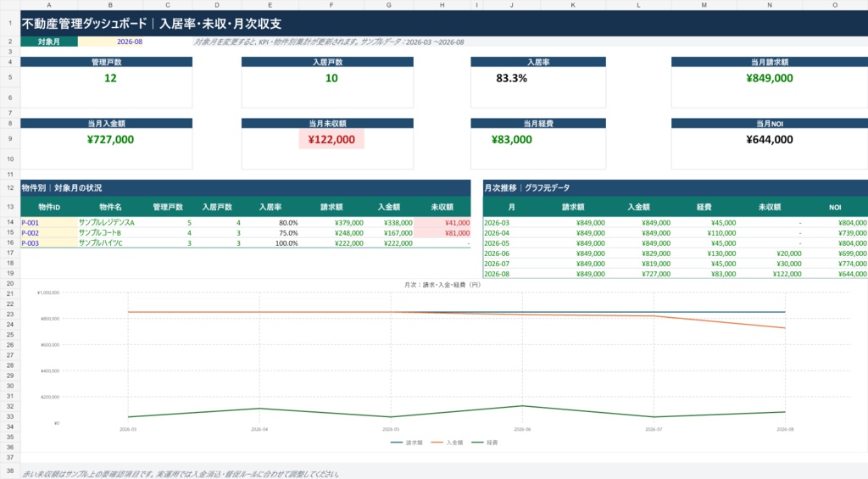Click the 経費 entry in chart legend
Viewport: 868px width, 479px height.
(485, 443)
